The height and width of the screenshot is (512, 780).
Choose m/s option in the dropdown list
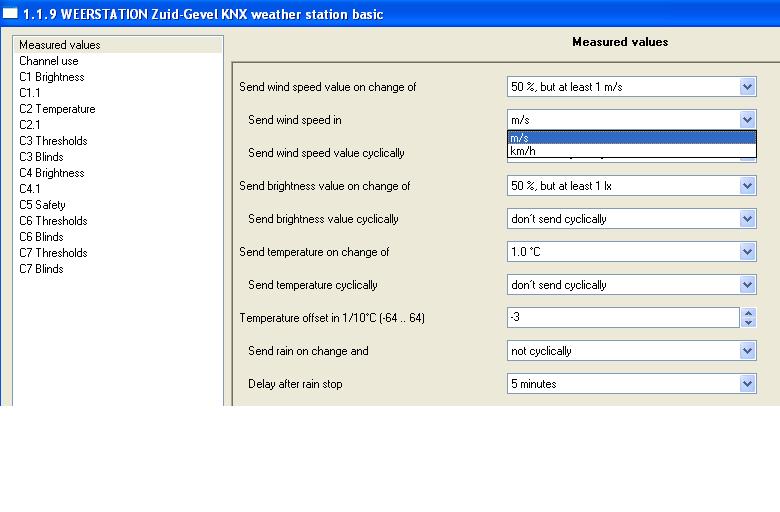point(630,138)
